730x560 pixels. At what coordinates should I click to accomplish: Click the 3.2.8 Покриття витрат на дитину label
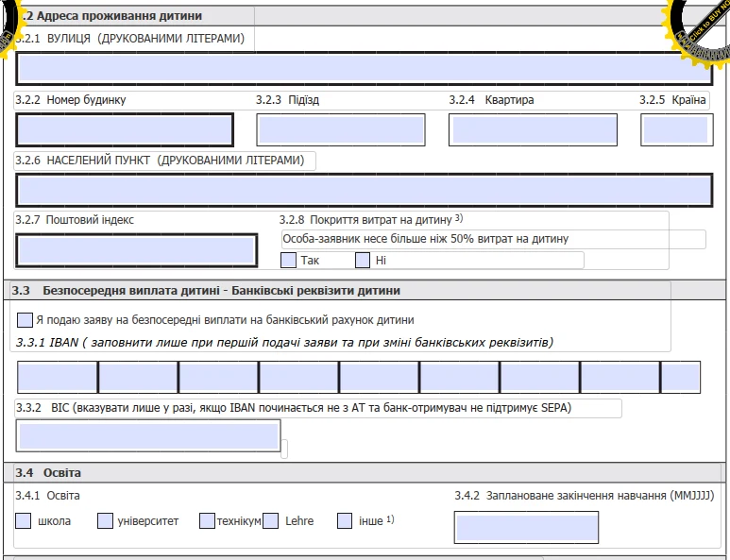pyautogui.click(x=370, y=220)
